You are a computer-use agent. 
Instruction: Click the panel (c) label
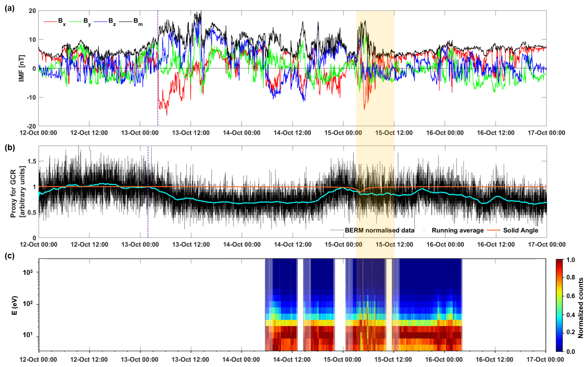10,255
